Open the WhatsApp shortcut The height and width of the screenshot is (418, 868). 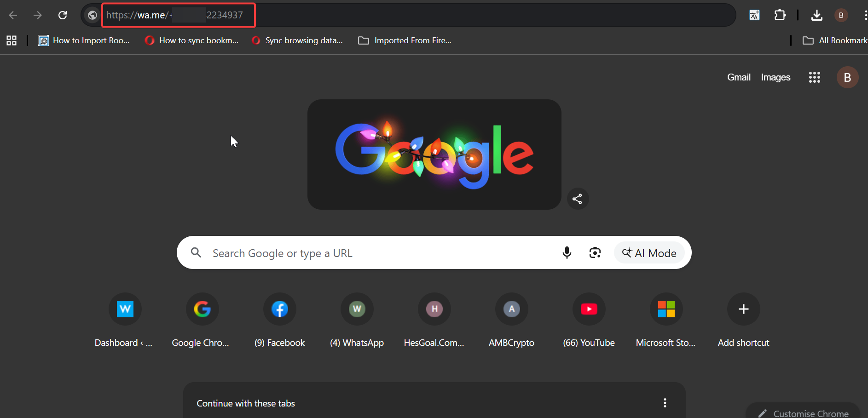[357, 321]
